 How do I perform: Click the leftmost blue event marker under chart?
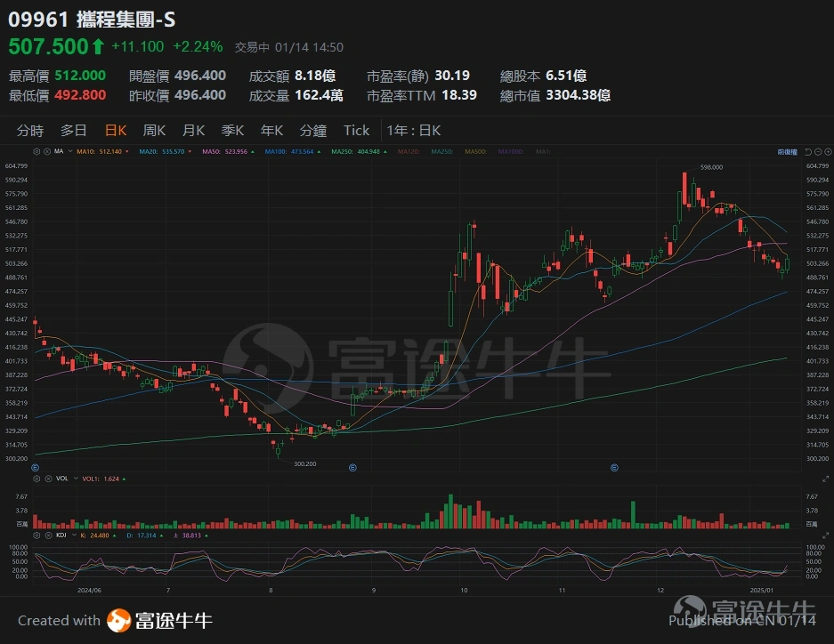pos(35,468)
